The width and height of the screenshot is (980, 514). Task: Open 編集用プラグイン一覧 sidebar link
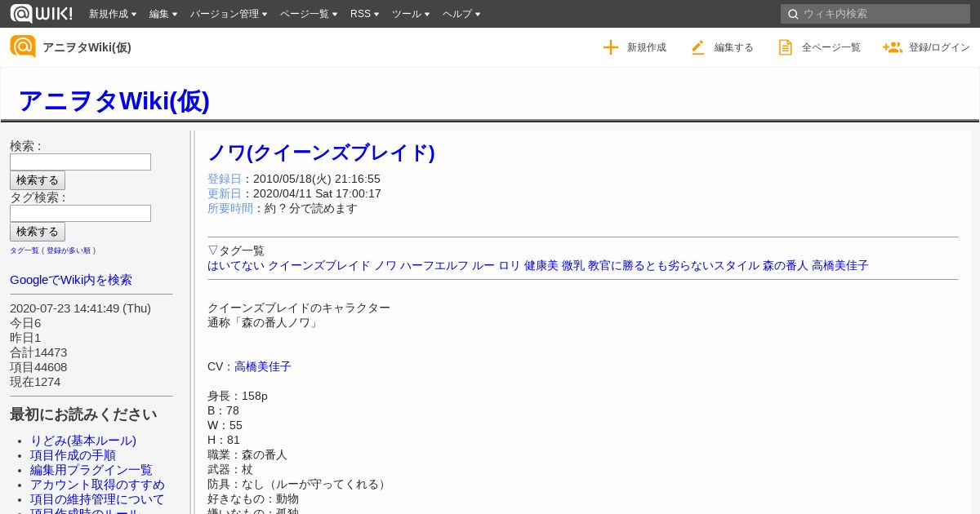pos(91,470)
